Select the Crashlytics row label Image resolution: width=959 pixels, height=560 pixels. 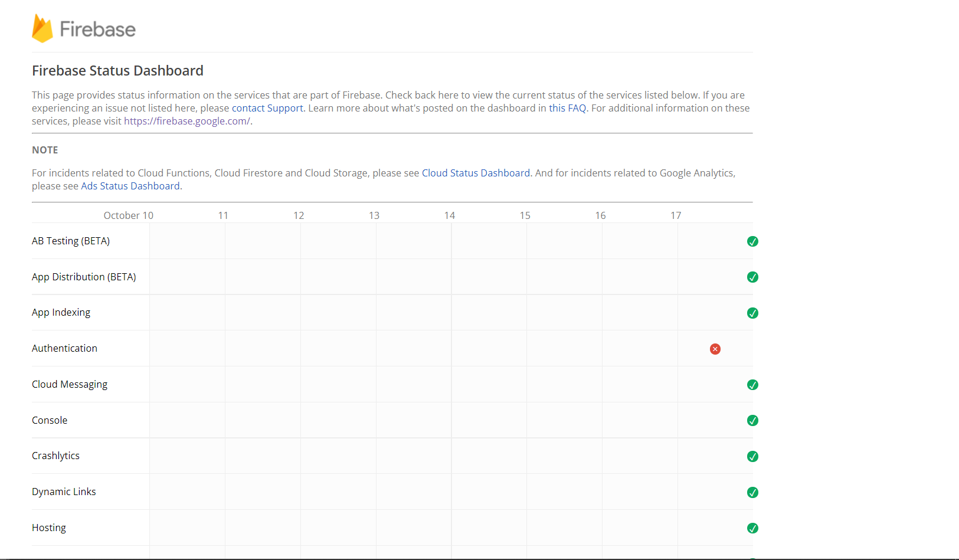[x=55, y=456]
